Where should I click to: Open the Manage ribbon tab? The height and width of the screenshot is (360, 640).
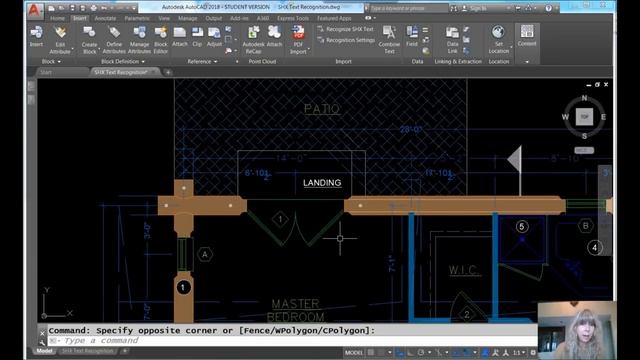coord(187,18)
